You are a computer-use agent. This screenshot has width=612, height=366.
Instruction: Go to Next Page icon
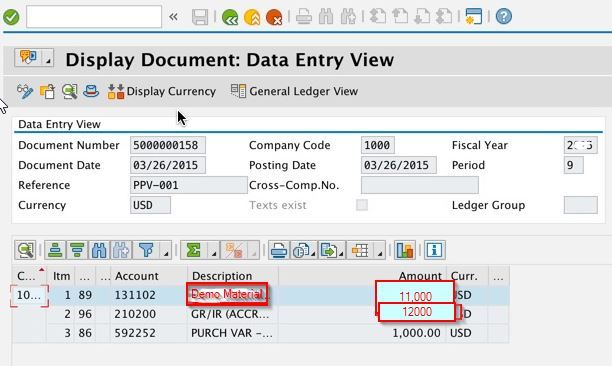click(422, 17)
